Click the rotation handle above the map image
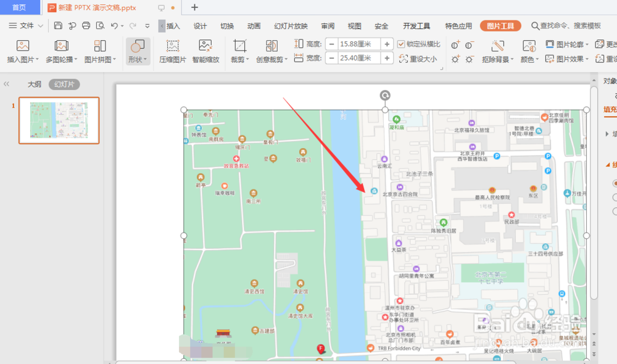617x364 pixels. (x=385, y=95)
